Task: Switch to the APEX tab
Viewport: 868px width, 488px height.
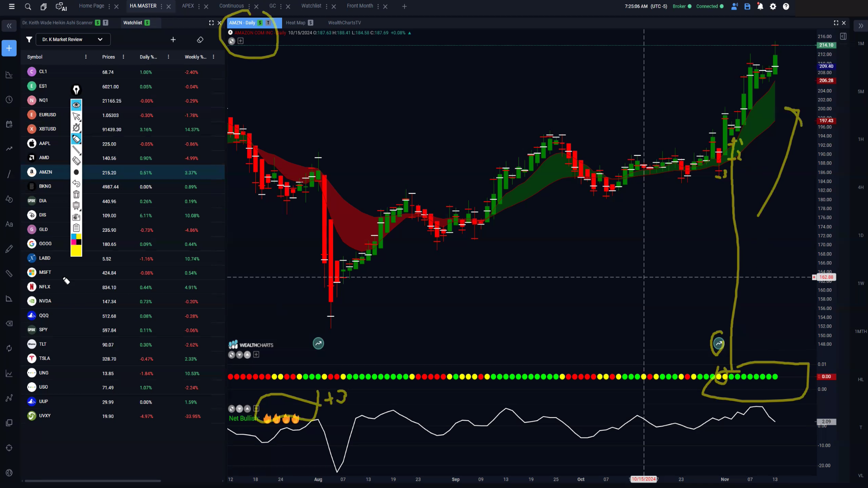Action: (x=188, y=6)
